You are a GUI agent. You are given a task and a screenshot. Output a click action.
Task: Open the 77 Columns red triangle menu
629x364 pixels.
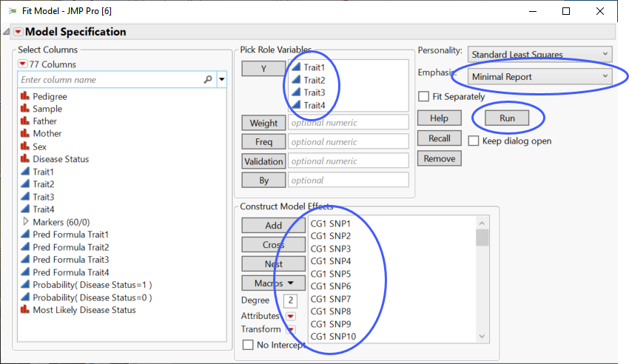(23, 64)
